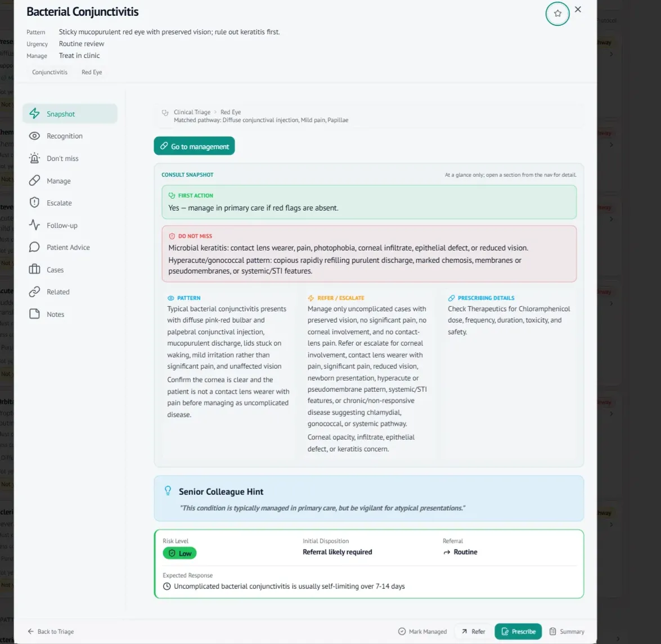Go Back to Triage
The width and height of the screenshot is (661, 644).
coord(51,632)
